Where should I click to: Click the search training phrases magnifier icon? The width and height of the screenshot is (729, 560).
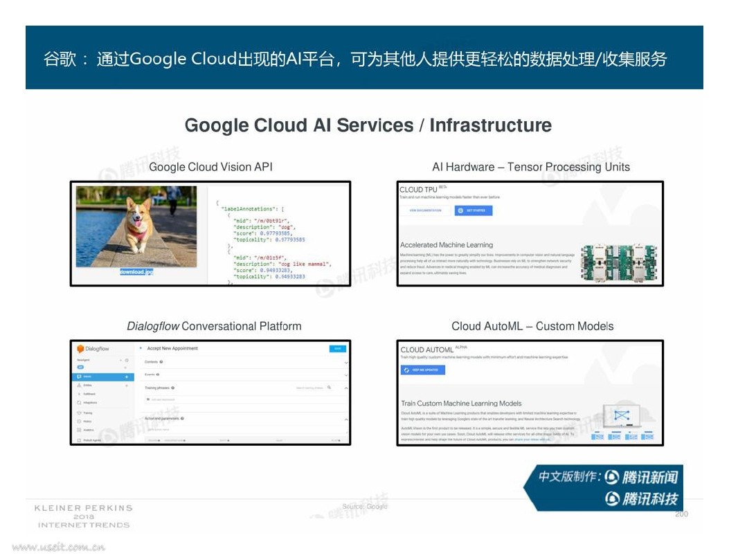pyautogui.click(x=329, y=387)
